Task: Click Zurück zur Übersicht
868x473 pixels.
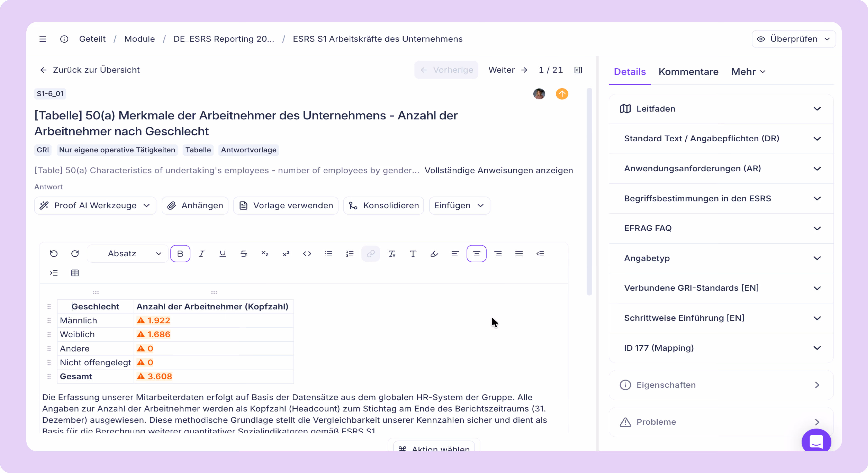Action: [x=90, y=70]
